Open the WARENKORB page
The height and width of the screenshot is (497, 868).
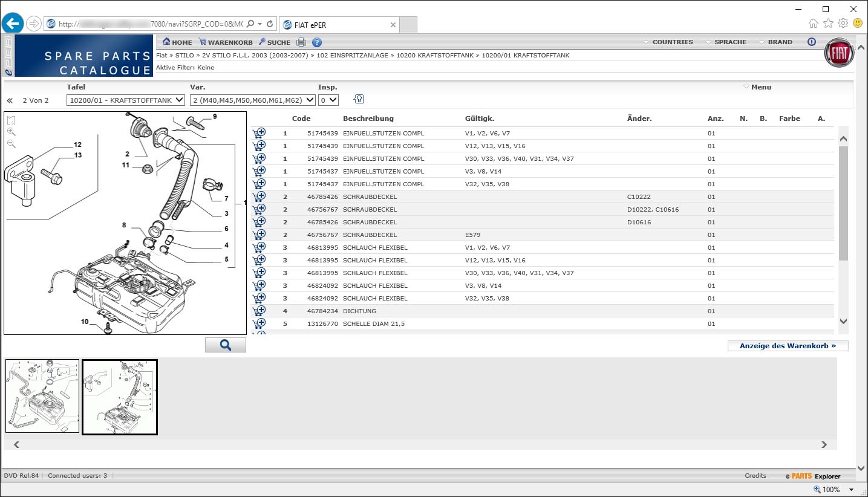[225, 42]
